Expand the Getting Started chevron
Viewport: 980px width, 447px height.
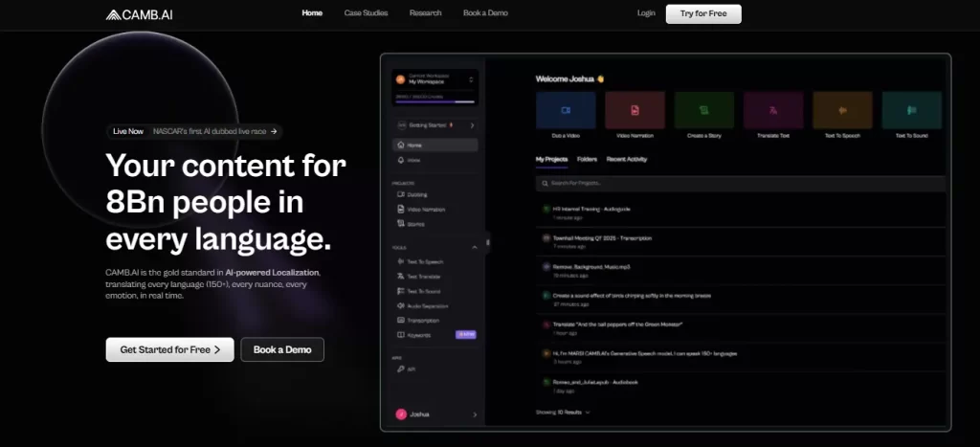(x=472, y=125)
